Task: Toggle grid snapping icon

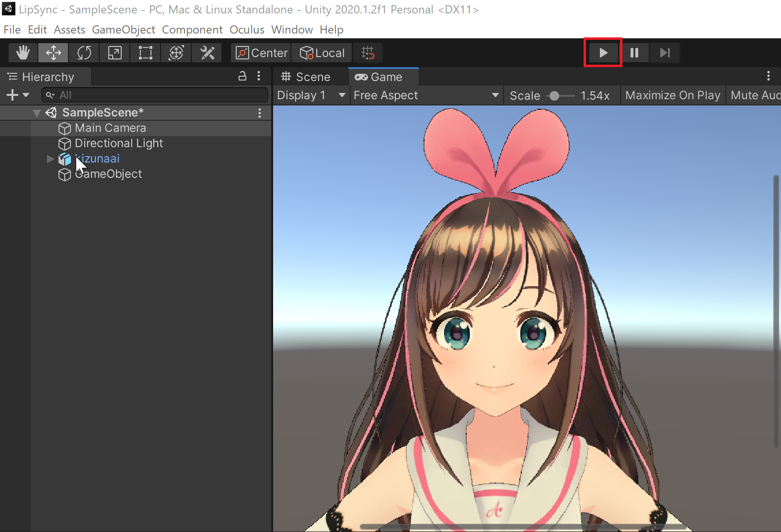Action: [x=368, y=53]
